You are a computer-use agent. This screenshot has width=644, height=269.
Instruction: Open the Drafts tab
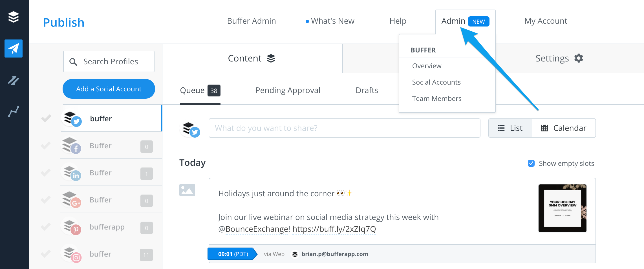point(367,90)
